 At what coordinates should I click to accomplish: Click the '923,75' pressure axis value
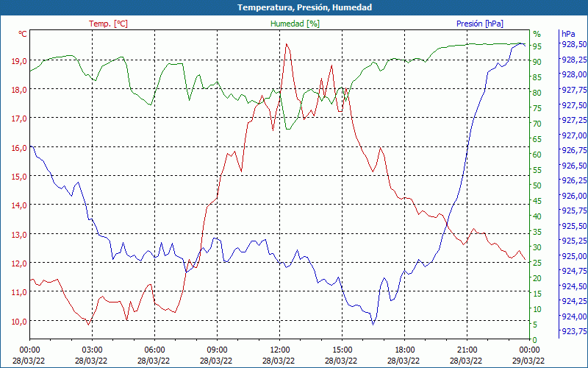[574, 332]
